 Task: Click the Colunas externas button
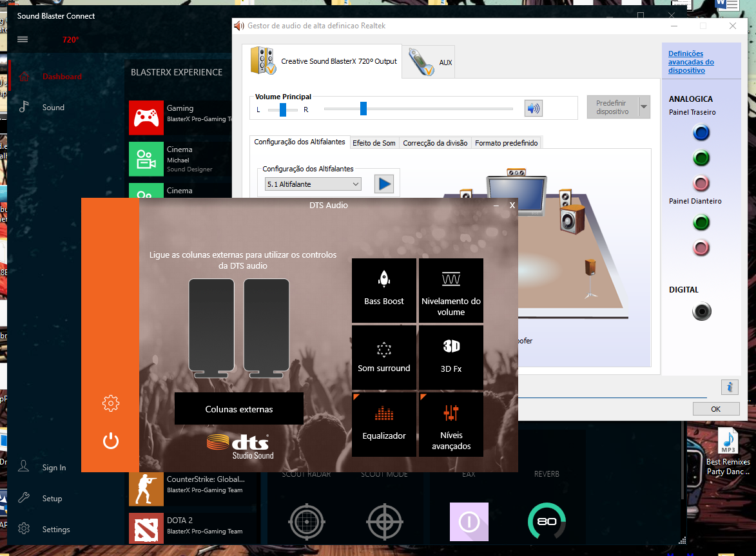tap(239, 409)
